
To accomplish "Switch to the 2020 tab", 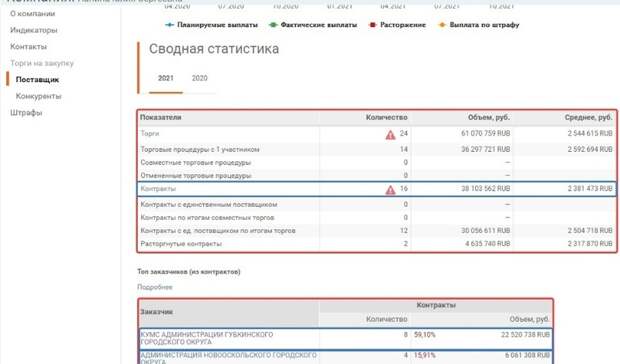I will (x=199, y=78).
